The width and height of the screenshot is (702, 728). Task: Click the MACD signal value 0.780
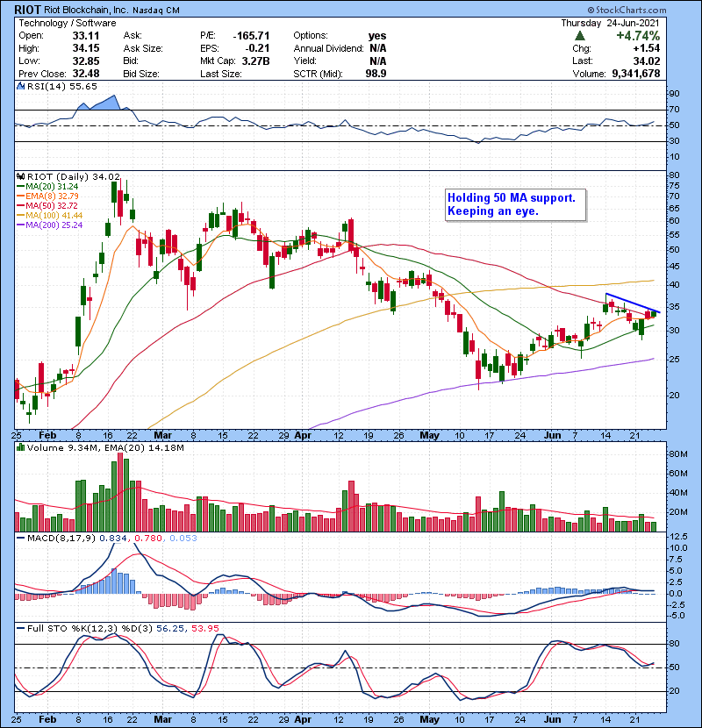148,539
